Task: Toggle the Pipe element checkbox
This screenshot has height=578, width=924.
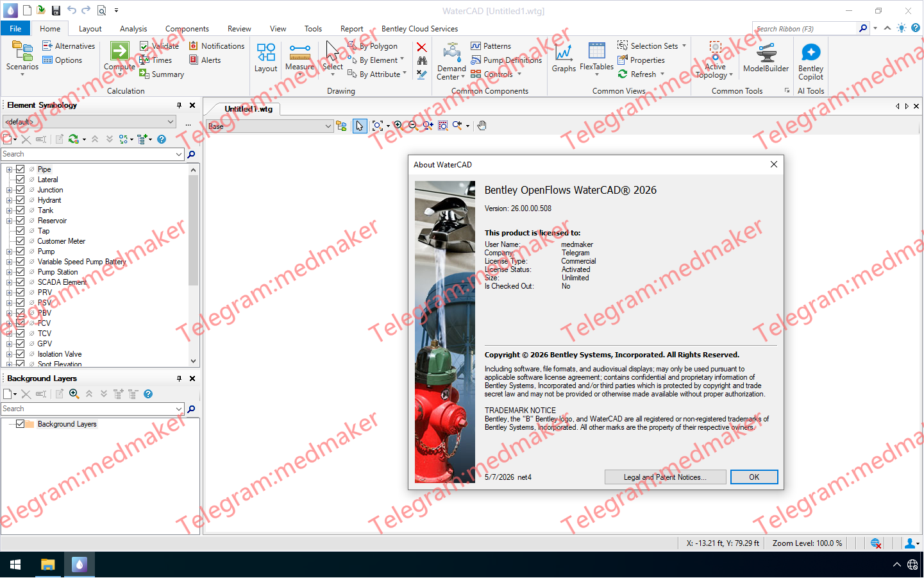Action: click(20, 169)
